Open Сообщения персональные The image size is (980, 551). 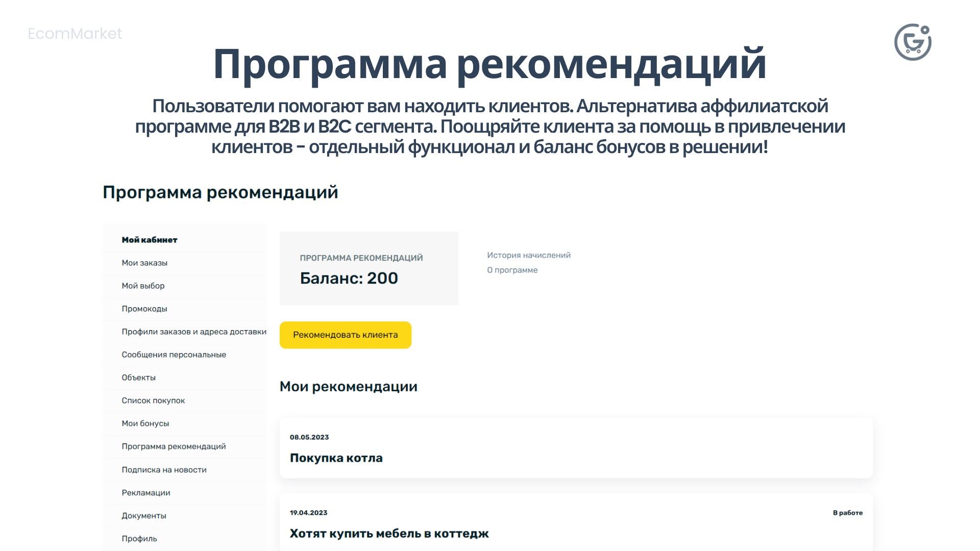click(174, 354)
